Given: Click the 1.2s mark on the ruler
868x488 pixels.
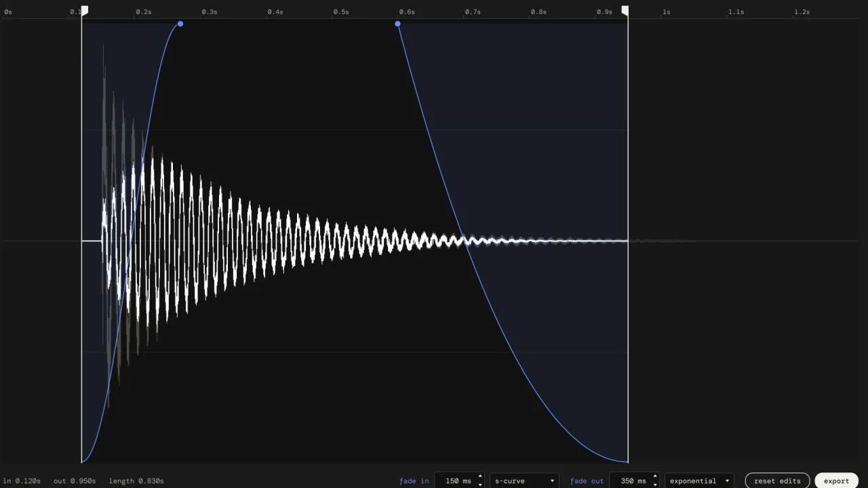Looking at the screenshot, I should coord(802,12).
